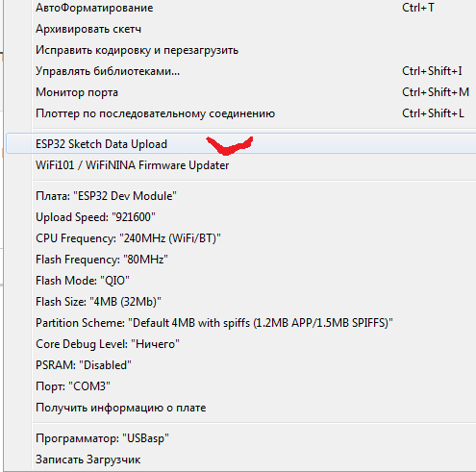Expand Core Debug Level submenu
Screen dimensions: 476x472
tap(241, 344)
